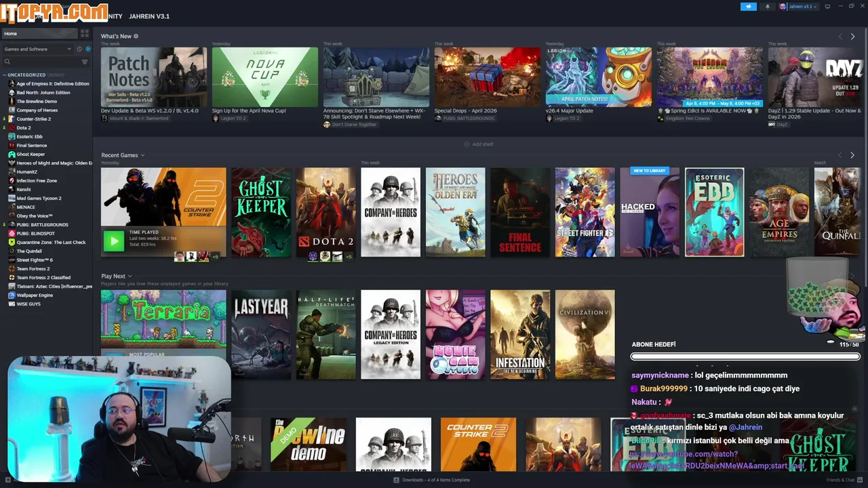Click Quarantine Zone icon in library list
Screen dimensions: 868x488
[12, 242]
